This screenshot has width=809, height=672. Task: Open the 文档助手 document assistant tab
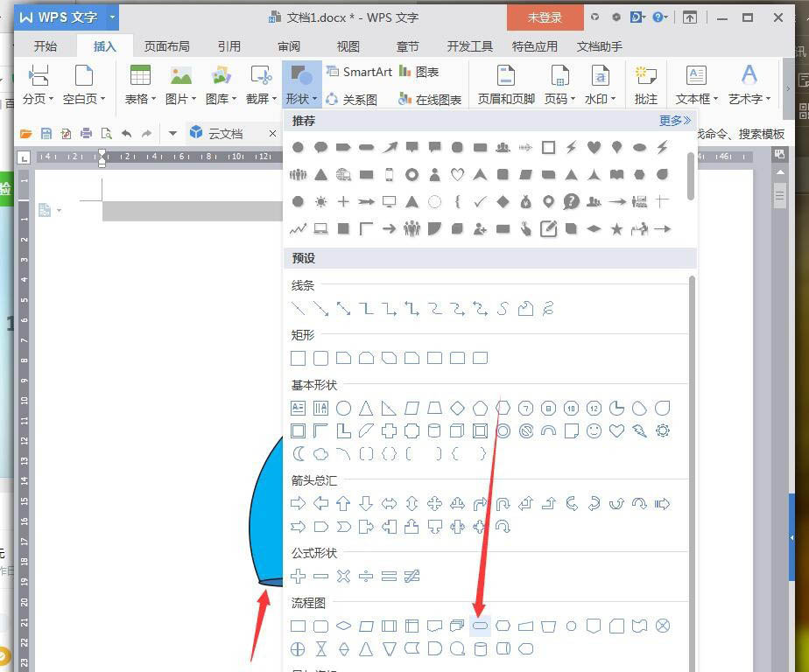coord(599,46)
